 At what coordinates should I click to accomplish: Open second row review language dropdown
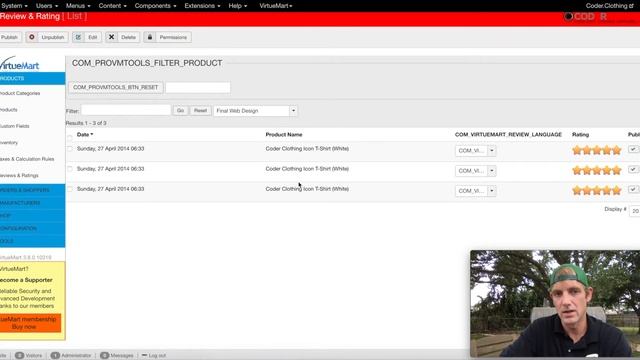[x=476, y=171]
